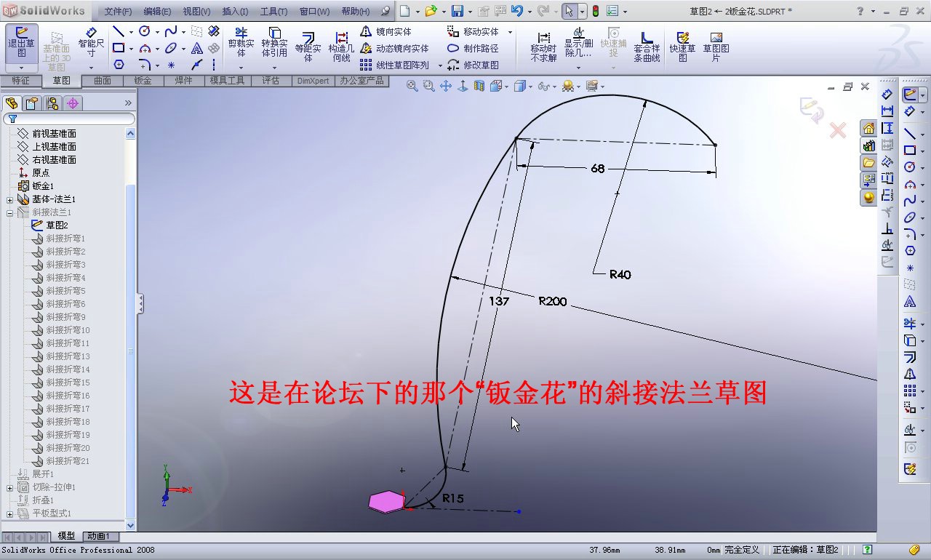Select the Smart Dimension (智能尺寸) tool

pos(91,42)
